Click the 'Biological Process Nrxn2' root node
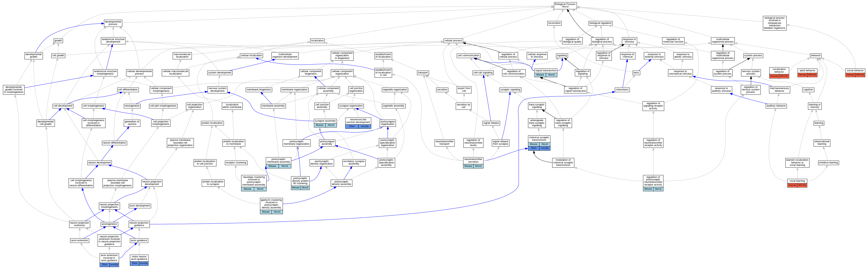 point(565,5)
